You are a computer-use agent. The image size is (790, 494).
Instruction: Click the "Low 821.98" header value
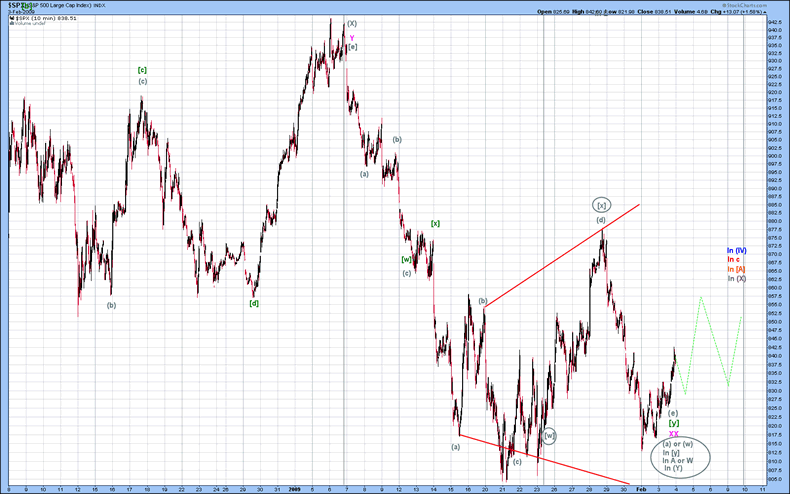[x=619, y=12]
